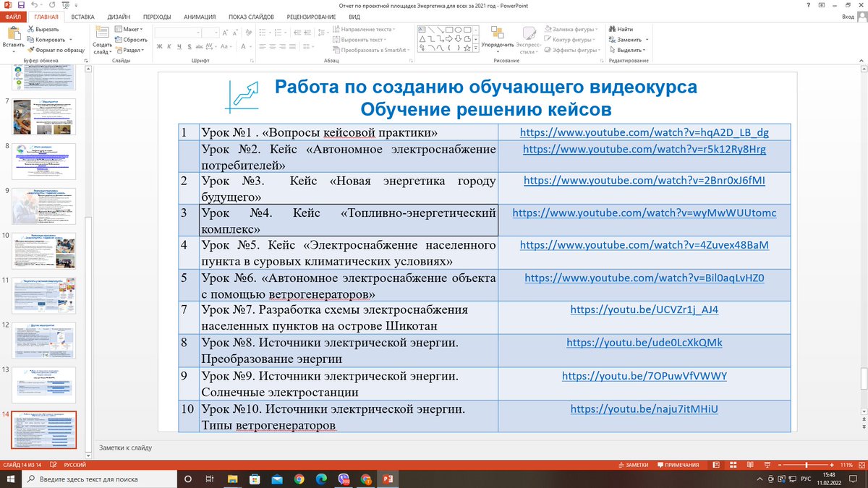The width and height of the screenshot is (868, 488).
Task: Toggle bold with the Ж button
Action: (160, 46)
